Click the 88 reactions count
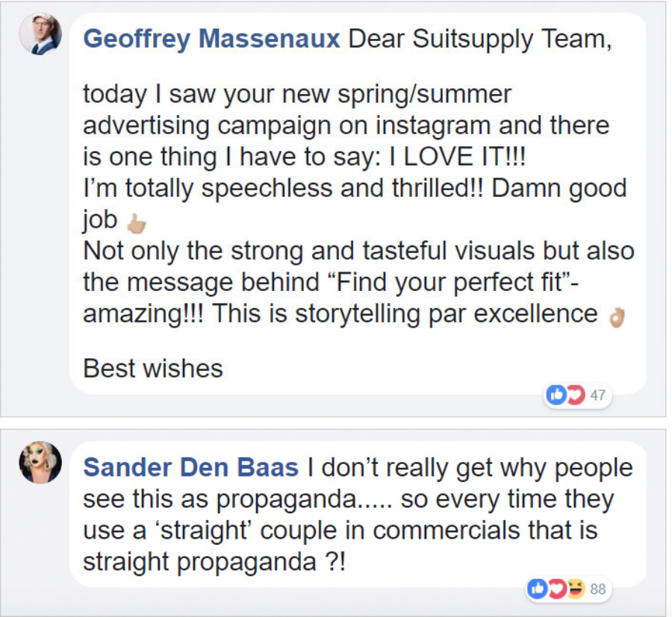The image size is (672, 617). tap(597, 589)
